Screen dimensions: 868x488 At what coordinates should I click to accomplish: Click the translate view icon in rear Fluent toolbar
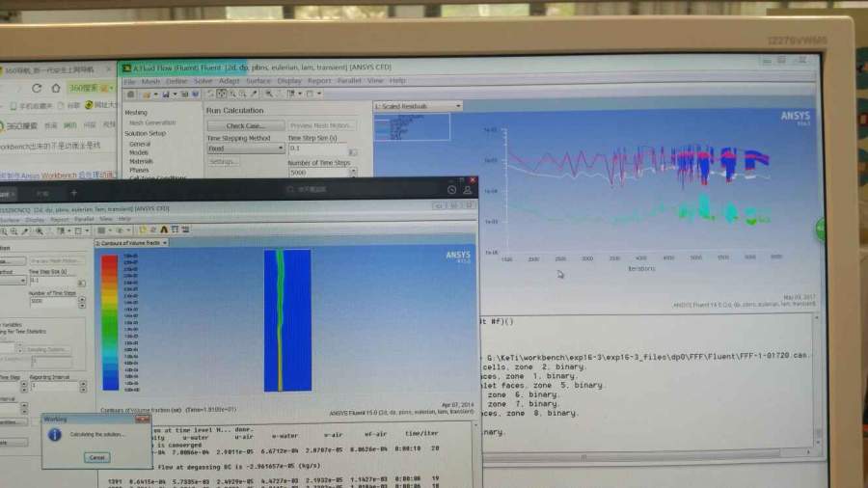(x=222, y=95)
